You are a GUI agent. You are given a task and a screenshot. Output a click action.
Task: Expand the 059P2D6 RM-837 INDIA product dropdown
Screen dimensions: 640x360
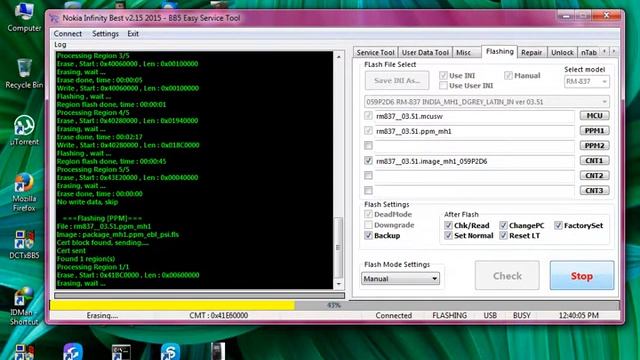coord(487,102)
